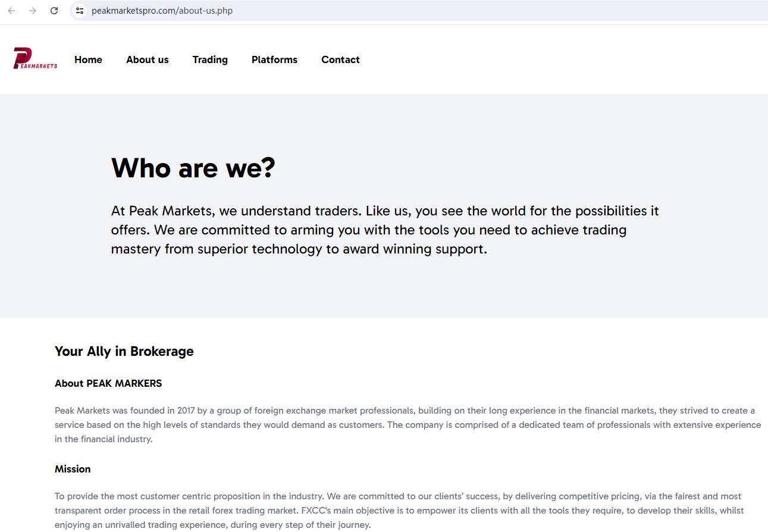The image size is (768, 532).
Task: Click the intro paragraph about understanding traders
Action: (x=384, y=230)
